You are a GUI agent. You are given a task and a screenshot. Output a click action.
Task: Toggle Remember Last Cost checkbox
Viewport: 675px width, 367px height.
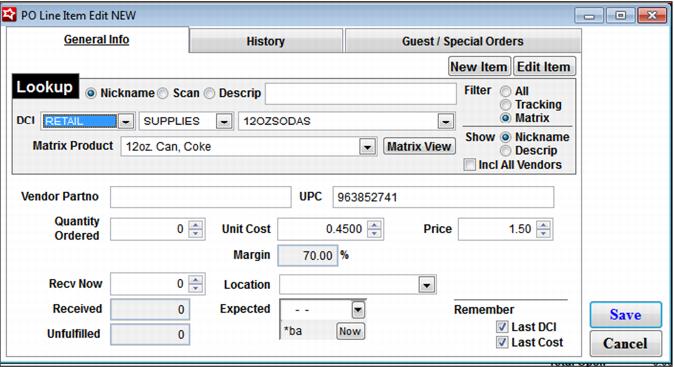click(502, 342)
